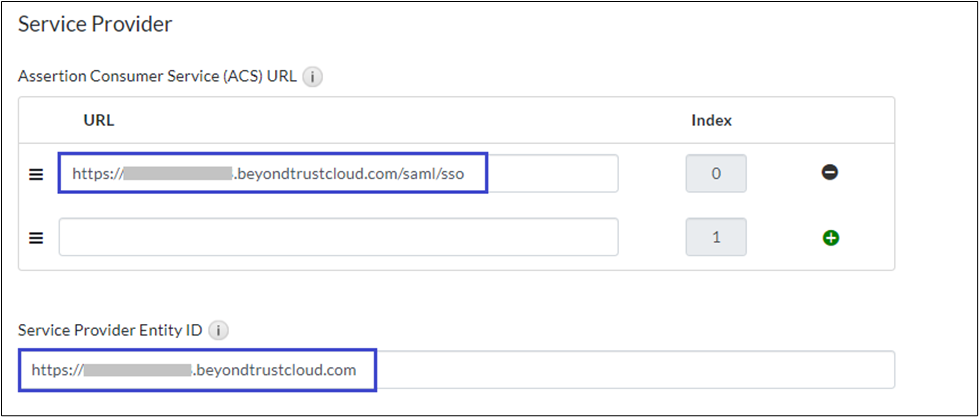Grab the drag handle of the first URL row
The width and height of the screenshot is (979, 417).
pyautogui.click(x=35, y=174)
